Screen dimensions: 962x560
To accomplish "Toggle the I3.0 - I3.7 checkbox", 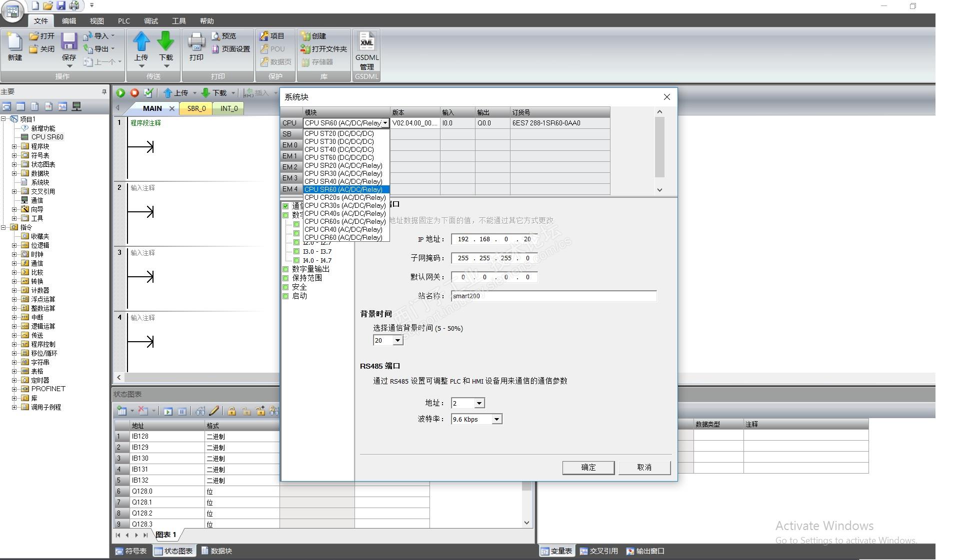I will coord(296,252).
